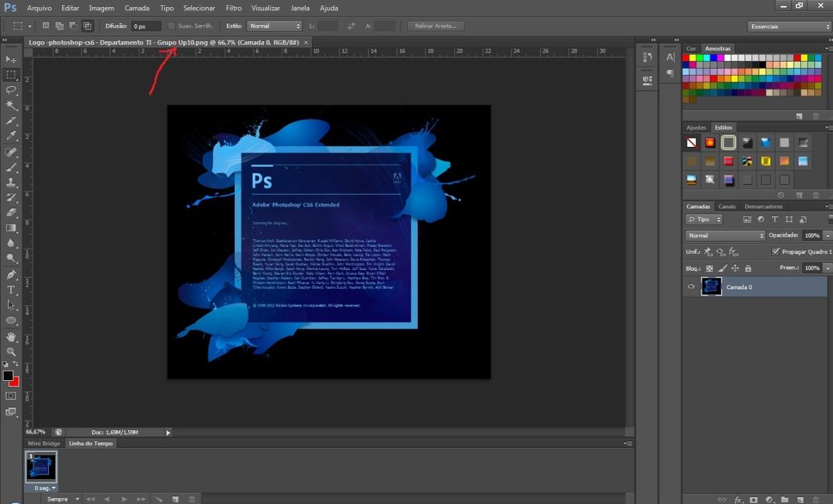Image resolution: width=833 pixels, height=504 pixels.
Task: Open the Estilo dropdown set to Normal
Action: pyautogui.click(x=274, y=26)
